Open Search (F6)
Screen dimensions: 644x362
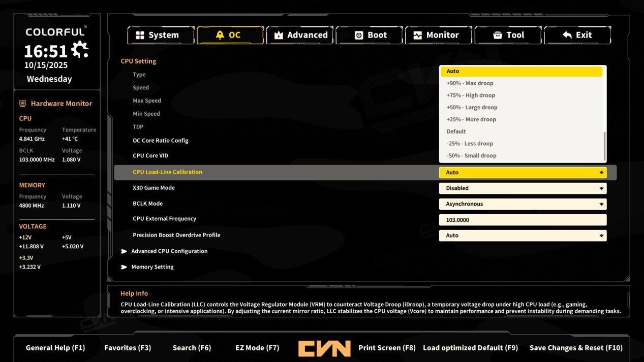192,348
